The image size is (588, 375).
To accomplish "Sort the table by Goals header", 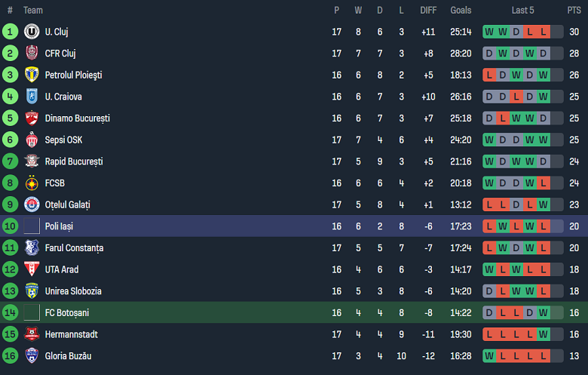I will pyautogui.click(x=461, y=11).
